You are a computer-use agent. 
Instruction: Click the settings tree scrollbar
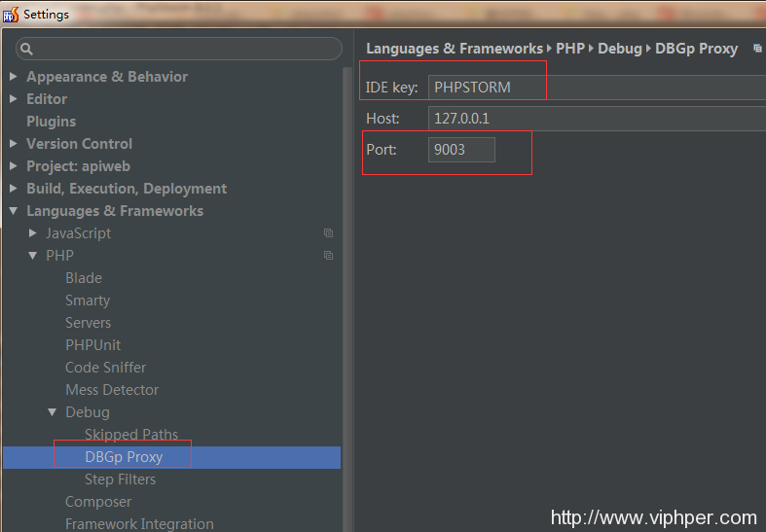347,299
